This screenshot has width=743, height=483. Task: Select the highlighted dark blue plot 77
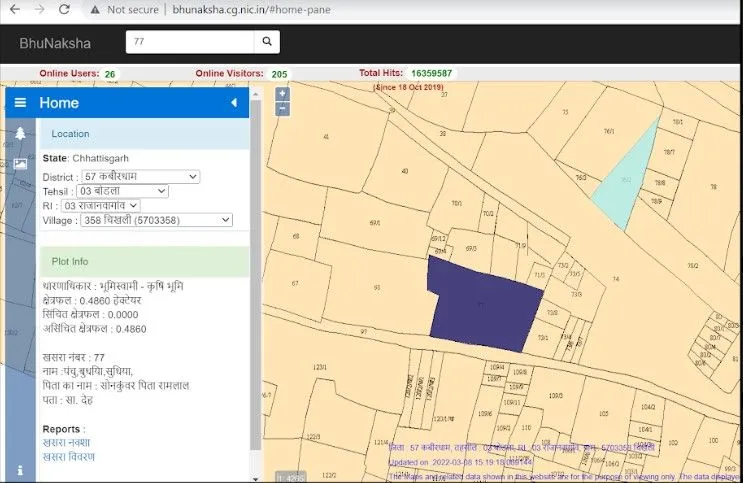tap(483, 305)
